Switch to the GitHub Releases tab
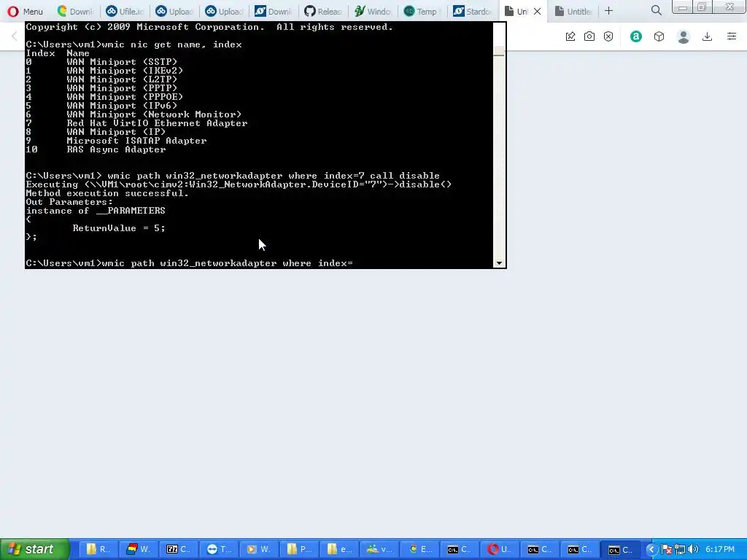 [x=323, y=11]
